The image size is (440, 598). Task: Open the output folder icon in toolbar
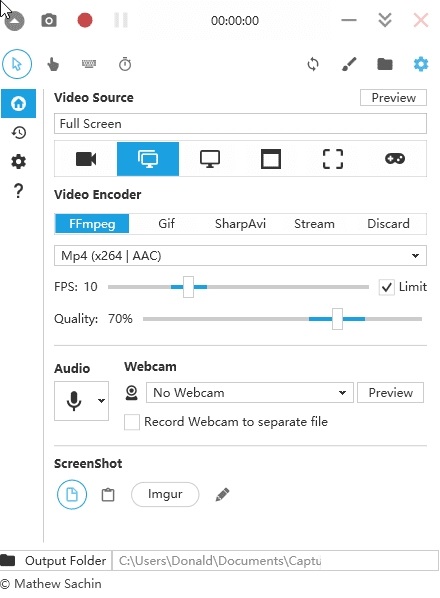(385, 64)
